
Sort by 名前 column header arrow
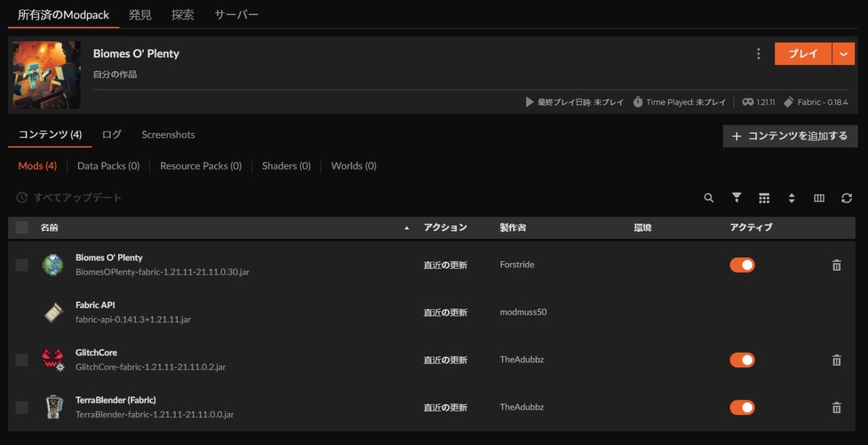pyautogui.click(x=407, y=228)
